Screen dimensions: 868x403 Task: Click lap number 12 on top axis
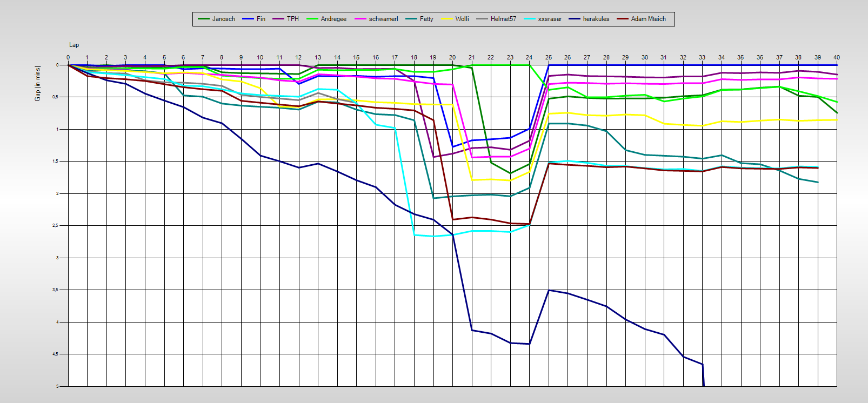click(298, 57)
